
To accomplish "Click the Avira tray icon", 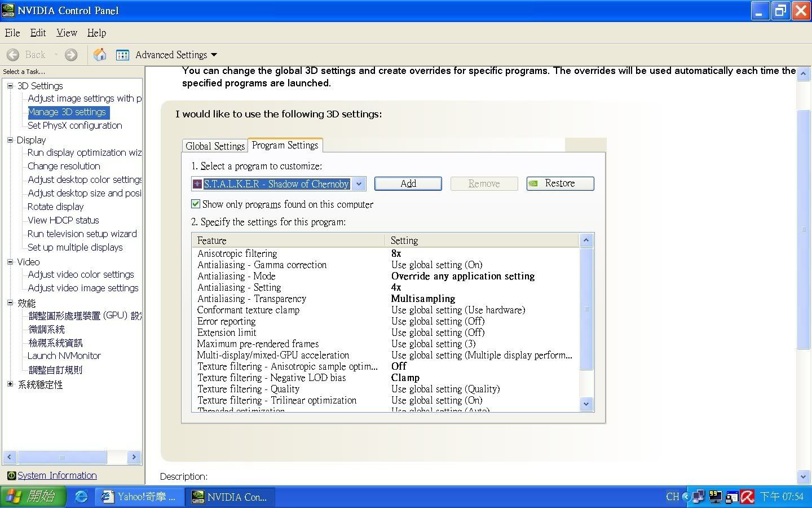I will point(747,497).
